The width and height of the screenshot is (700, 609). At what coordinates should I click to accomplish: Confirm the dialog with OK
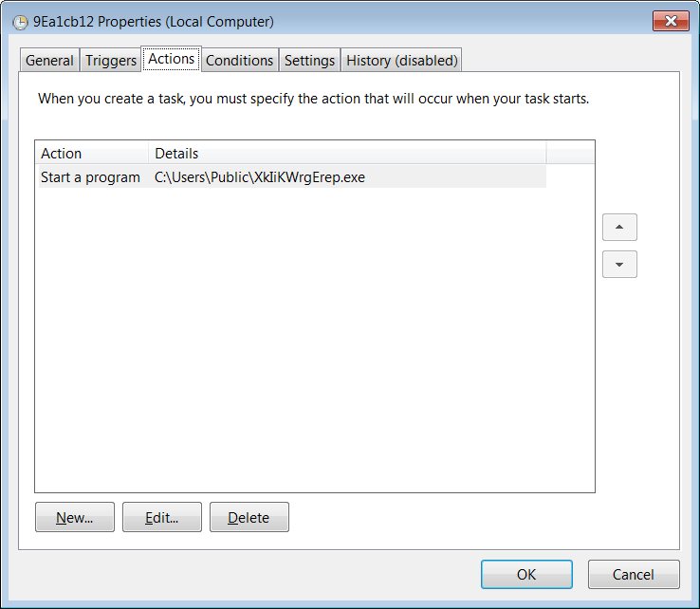526,575
